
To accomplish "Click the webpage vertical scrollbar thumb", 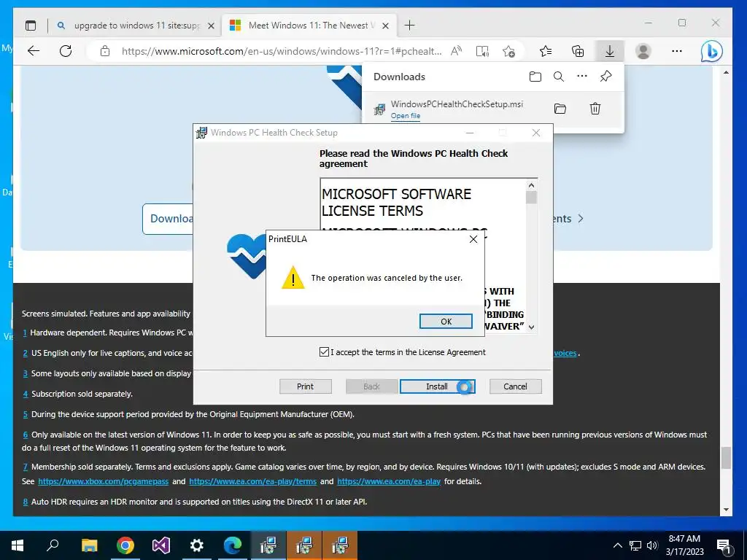I will click(x=726, y=458).
